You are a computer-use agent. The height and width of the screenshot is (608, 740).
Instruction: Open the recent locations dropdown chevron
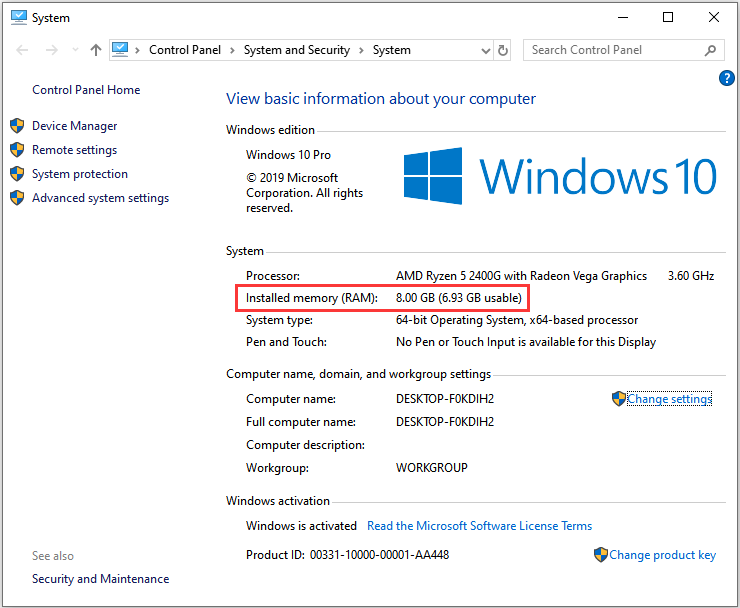[75, 50]
